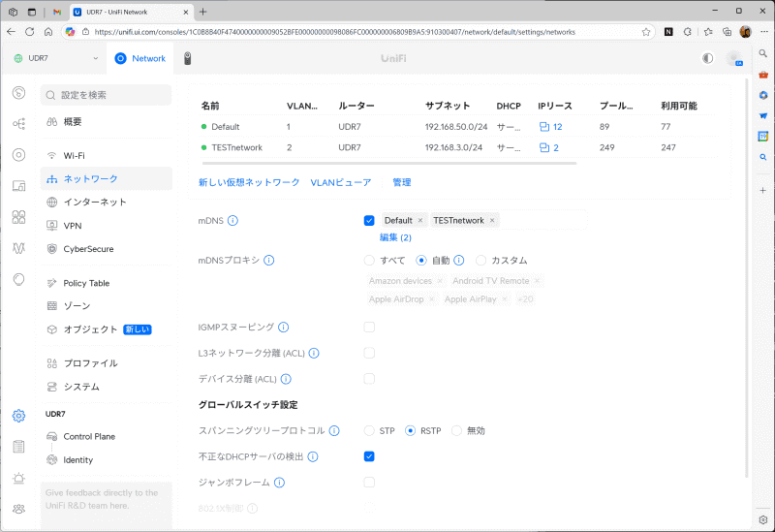Focus the 設定を検索 search field
Image resolution: width=775 pixels, height=532 pixels.
pyautogui.click(x=107, y=95)
